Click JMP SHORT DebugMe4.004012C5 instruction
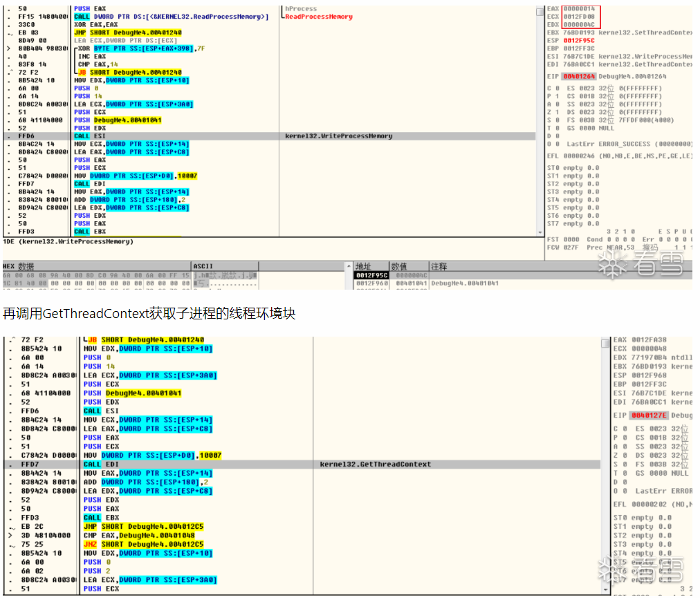Viewport: 700px width, 598px height. 144,527
